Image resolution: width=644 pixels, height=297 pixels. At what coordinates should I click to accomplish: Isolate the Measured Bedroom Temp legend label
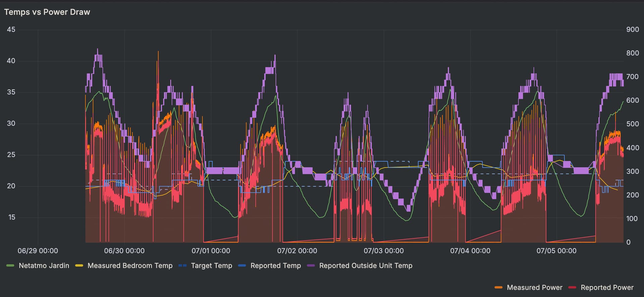point(130,265)
